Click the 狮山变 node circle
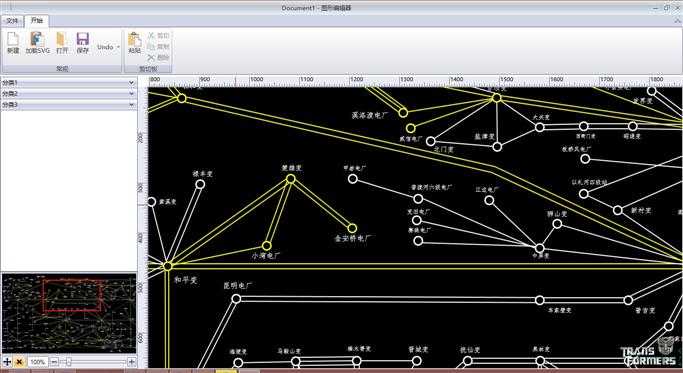Image resolution: width=683 pixels, height=373 pixels. [557, 224]
